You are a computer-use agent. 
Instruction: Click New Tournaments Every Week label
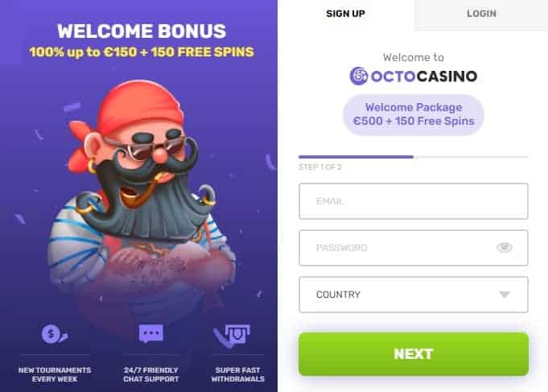(55, 374)
